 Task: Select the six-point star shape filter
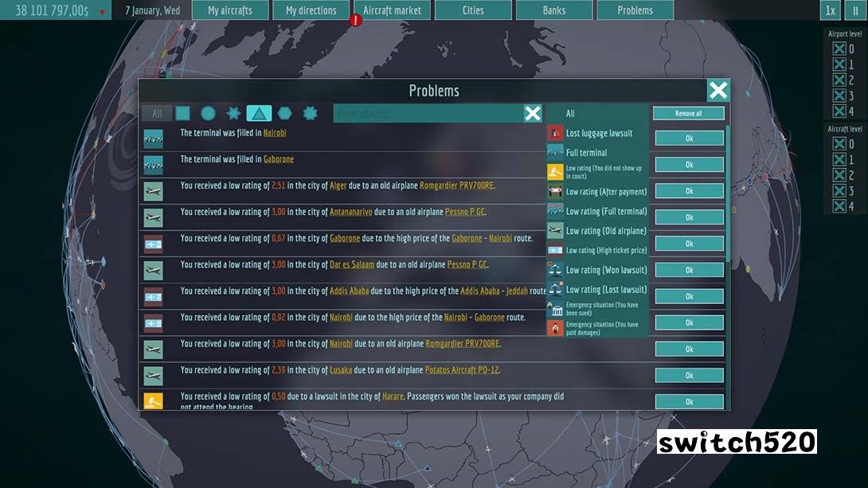tap(233, 113)
